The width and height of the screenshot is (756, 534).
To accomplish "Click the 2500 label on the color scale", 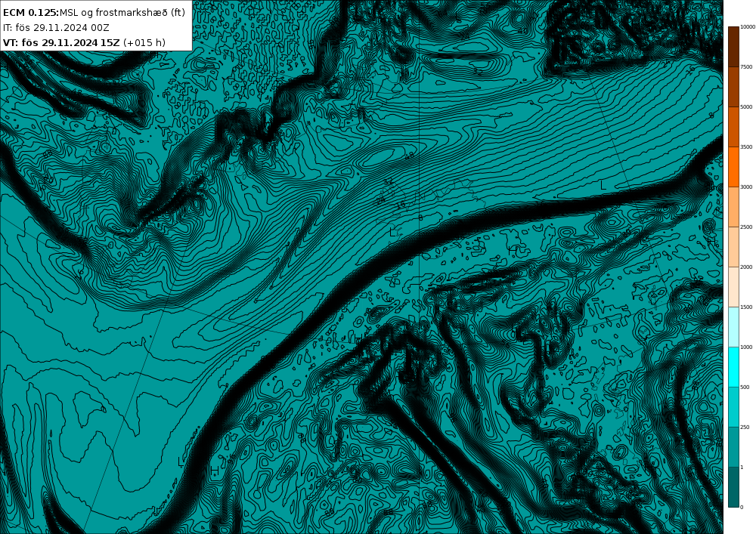I will pyautogui.click(x=746, y=227).
